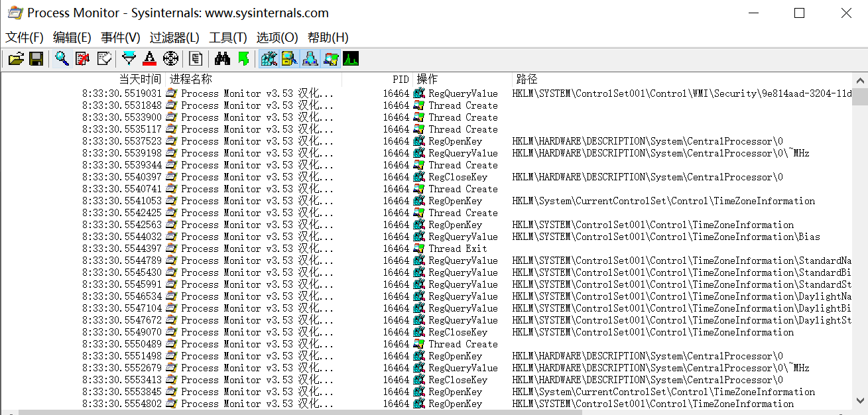Open the 选项(O) menu
This screenshot has height=415, width=868.
(x=277, y=38)
